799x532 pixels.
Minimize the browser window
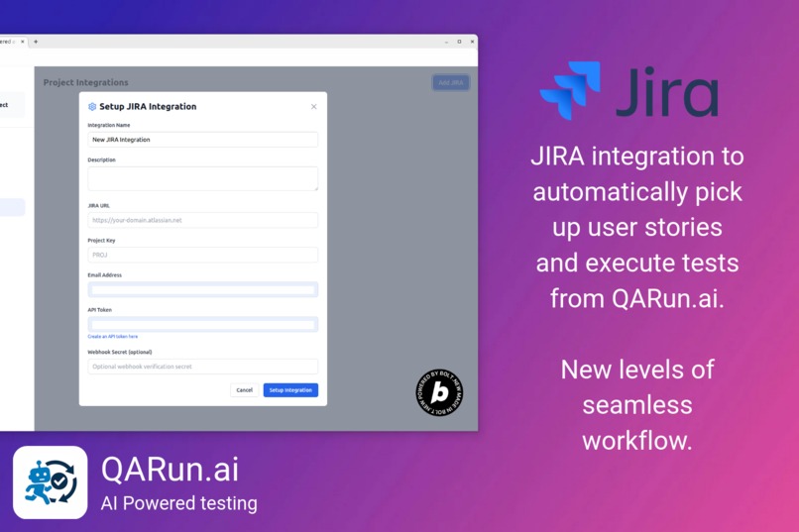point(446,42)
